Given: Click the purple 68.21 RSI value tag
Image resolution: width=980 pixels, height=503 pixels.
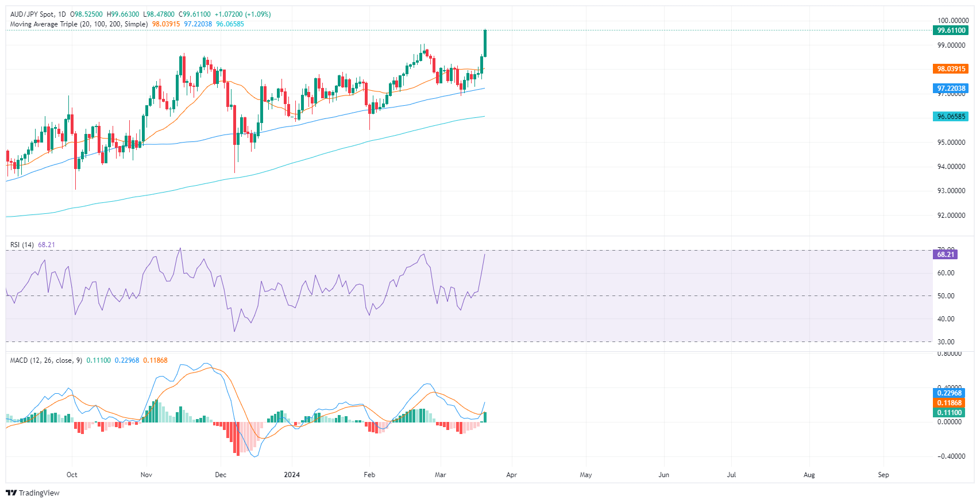Looking at the screenshot, I should click(946, 255).
